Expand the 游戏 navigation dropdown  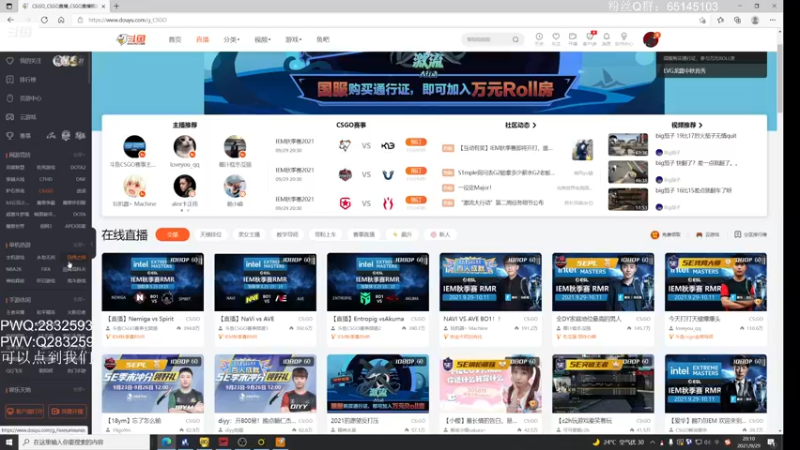click(293, 39)
